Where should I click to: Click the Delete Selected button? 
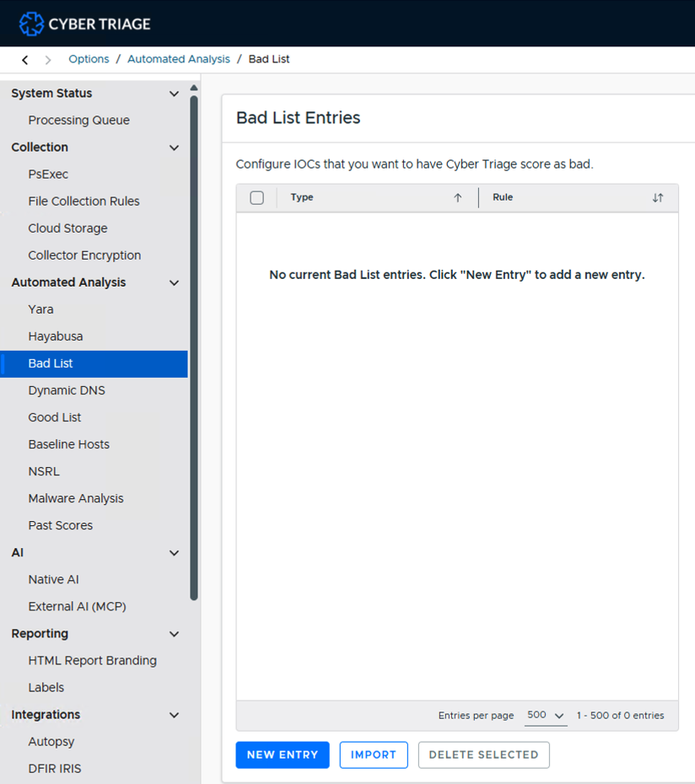[x=483, y=754]
